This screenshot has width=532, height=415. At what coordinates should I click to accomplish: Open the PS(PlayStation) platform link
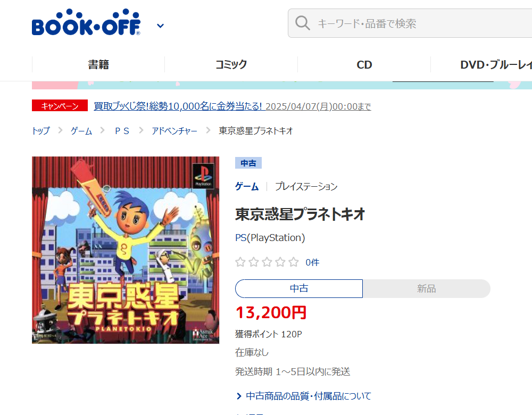270,237
